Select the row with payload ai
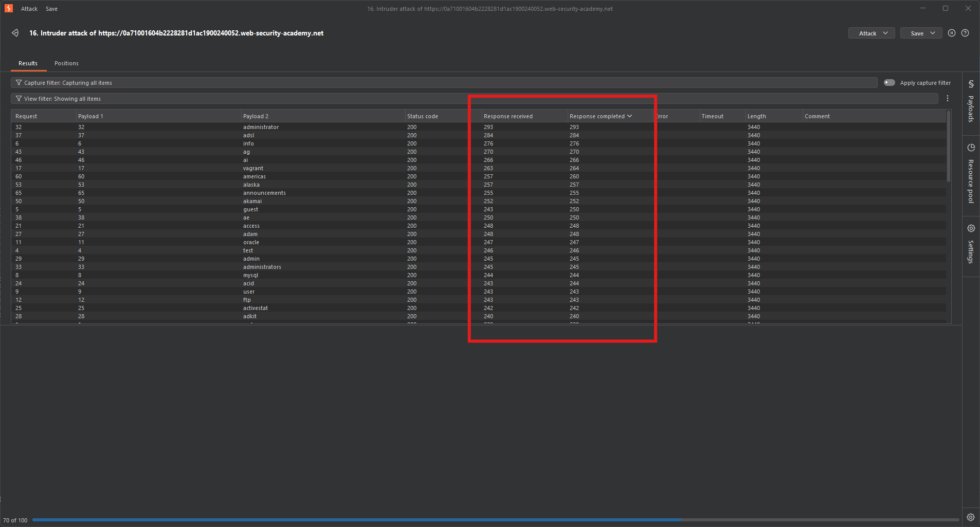The image size is (980, 527). (x=479, y=160)
